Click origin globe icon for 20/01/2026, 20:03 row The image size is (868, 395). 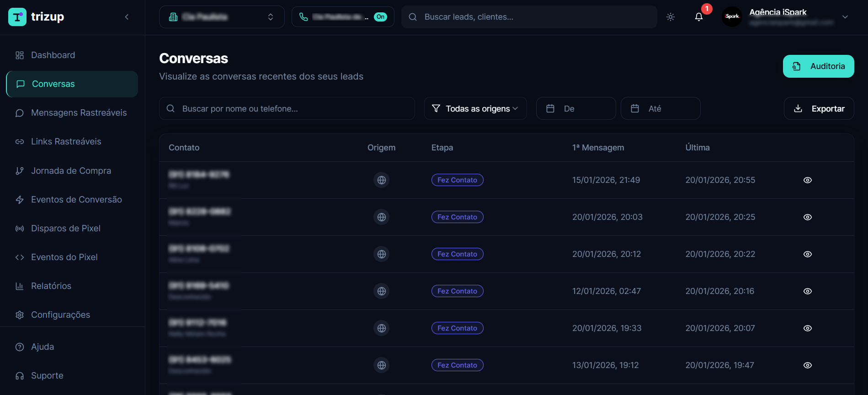tap(382, 217)
